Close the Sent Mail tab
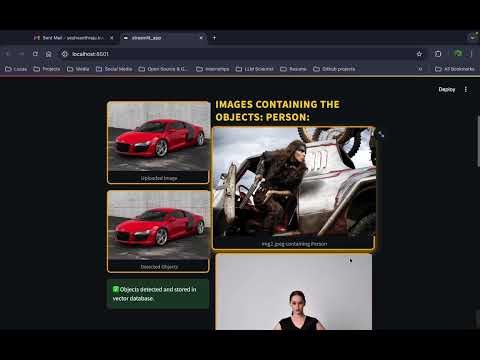The width and height of the screenshot is (480, 360). pyautogui.click(x=112, y=38)
